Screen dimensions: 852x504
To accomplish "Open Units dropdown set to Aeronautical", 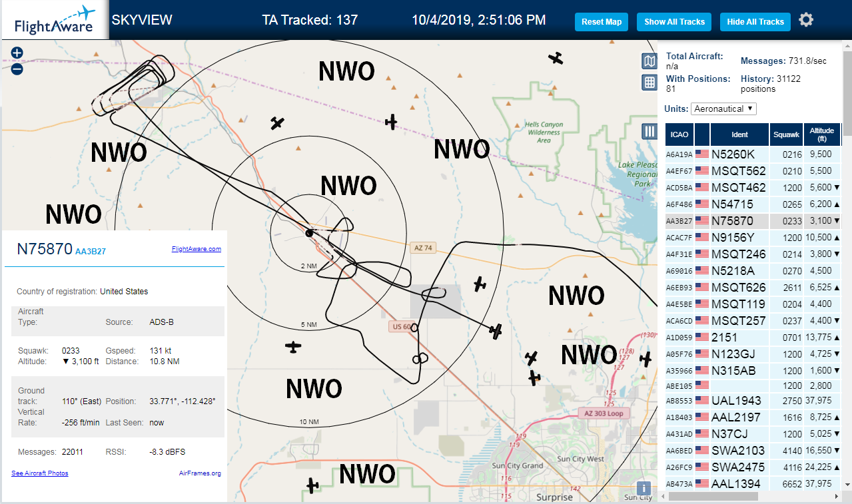I will click(x=724, y=109).
